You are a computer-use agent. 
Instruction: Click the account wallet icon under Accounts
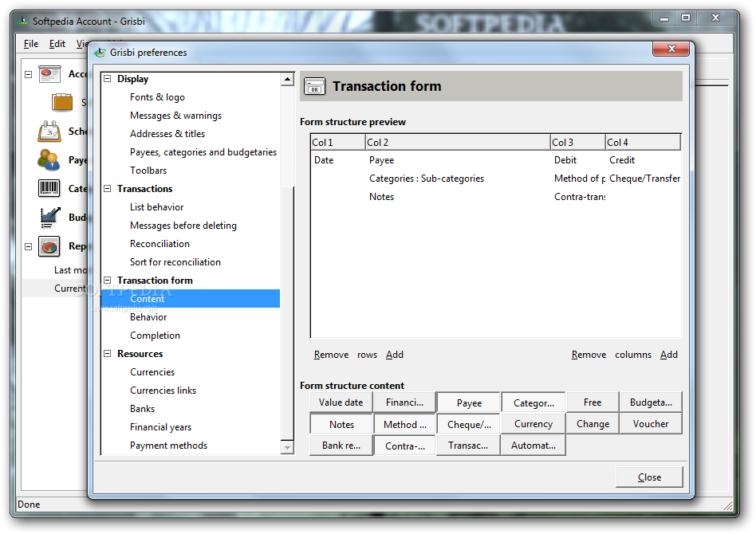[62, 102]
